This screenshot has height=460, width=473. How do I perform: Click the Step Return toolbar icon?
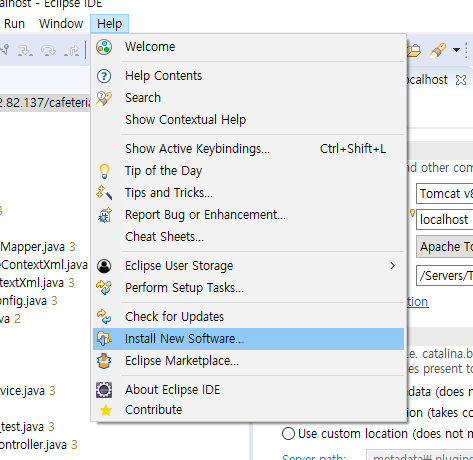71,50
